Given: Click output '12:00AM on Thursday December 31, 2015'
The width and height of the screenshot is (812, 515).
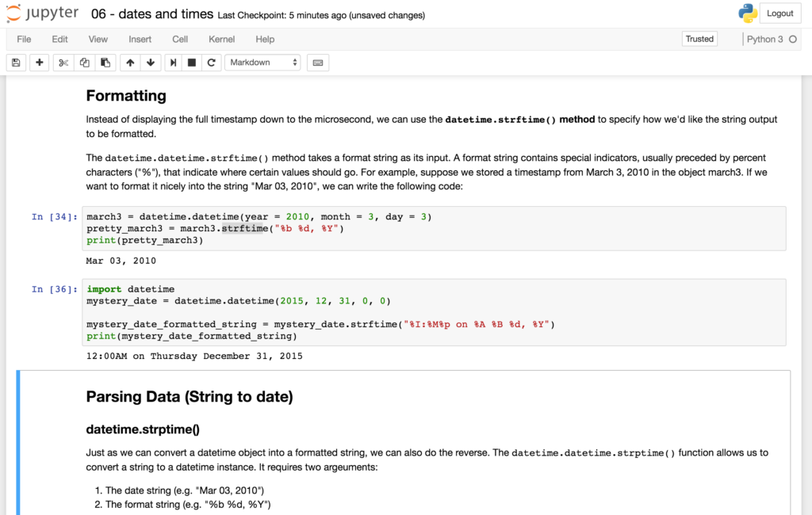Looking at the screenshot, I should point(194,356).
